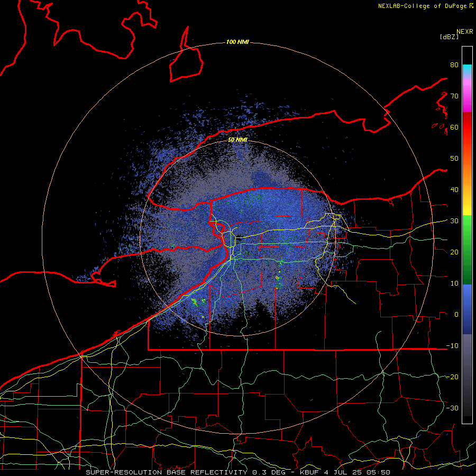Click the 50 NMI range ring label

click(237, 140)
